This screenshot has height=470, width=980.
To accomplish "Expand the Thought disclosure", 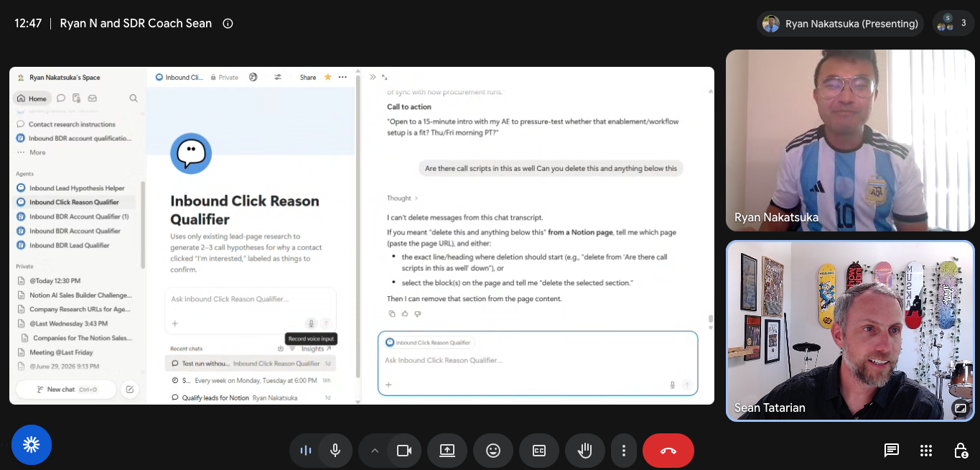I will 402,198.
